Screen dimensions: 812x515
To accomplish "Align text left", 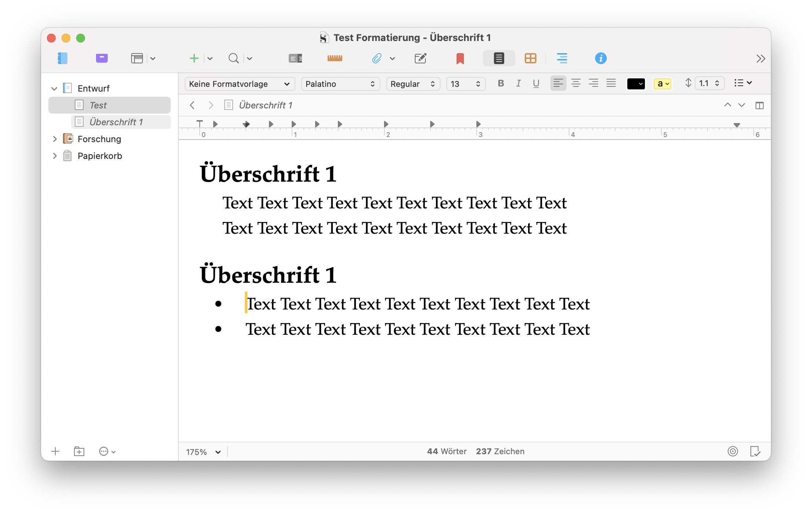I will pos(558,83).
